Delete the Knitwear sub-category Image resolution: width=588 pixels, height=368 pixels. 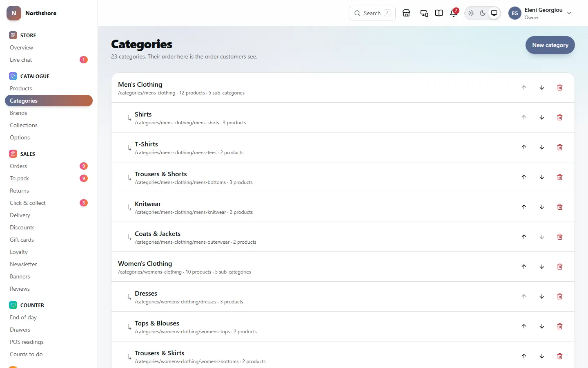click(560, 207)
